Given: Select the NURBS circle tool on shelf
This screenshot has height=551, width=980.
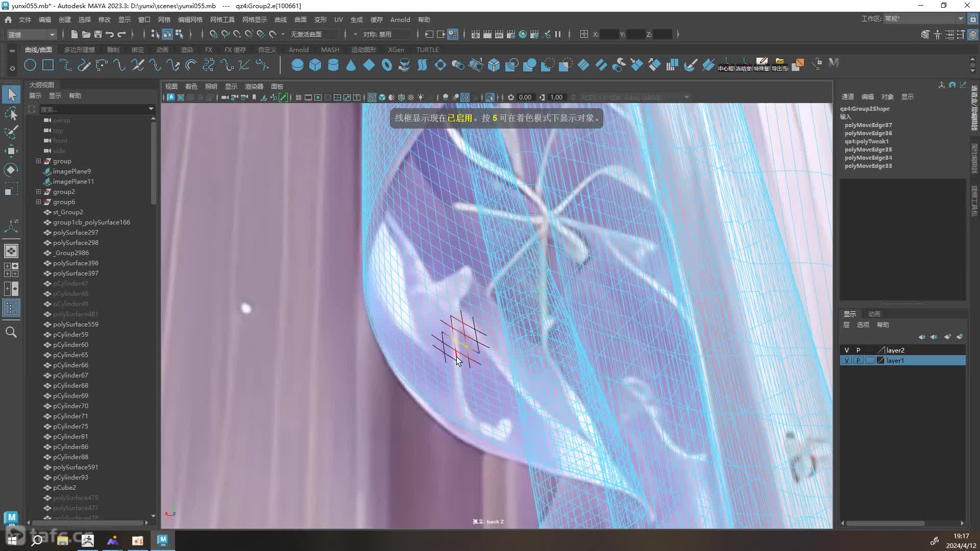Looking at the screenshot, I should click(x=30, y=65).
